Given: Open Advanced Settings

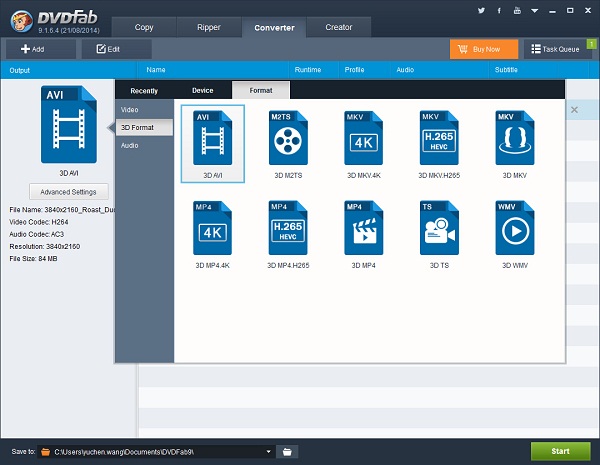Looking at the screenshot, I should pyautogui.click(x=69, y=192).
